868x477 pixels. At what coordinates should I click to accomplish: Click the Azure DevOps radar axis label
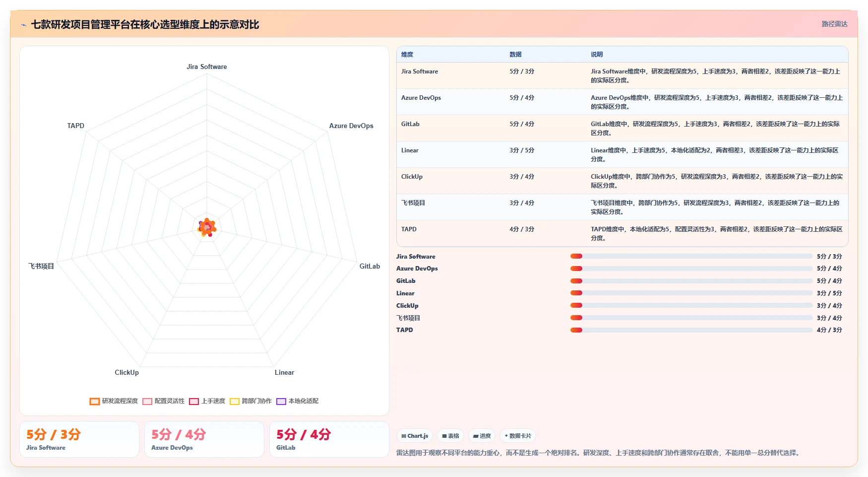[351, 126]
